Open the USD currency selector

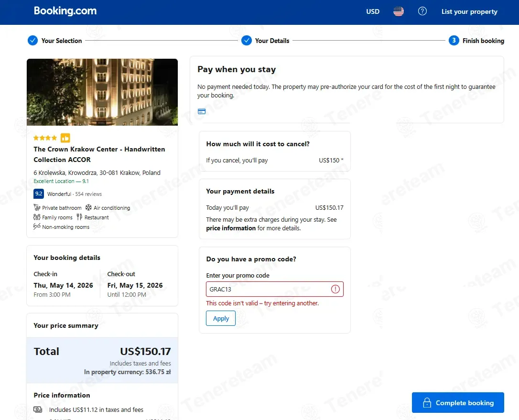(x=373, y=11)
